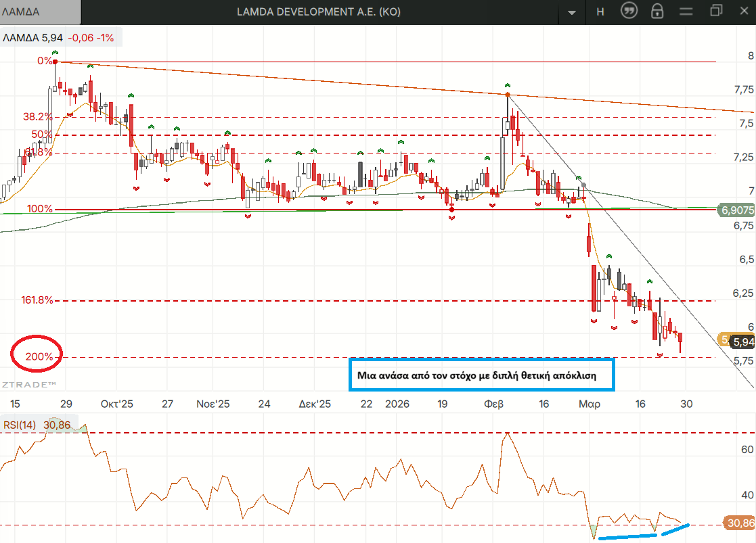This screenshot has height=543, width=756.
Task: Click the orange 30,86 RSI value tag
Action: [x=738, y=523]
